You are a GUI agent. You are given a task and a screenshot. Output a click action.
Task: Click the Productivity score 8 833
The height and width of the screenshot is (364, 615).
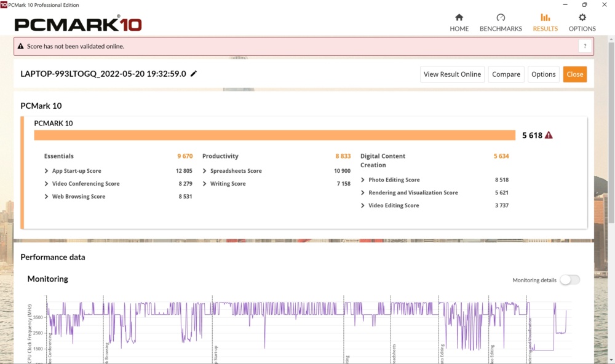pyautogui.click(x=343, y=156)
